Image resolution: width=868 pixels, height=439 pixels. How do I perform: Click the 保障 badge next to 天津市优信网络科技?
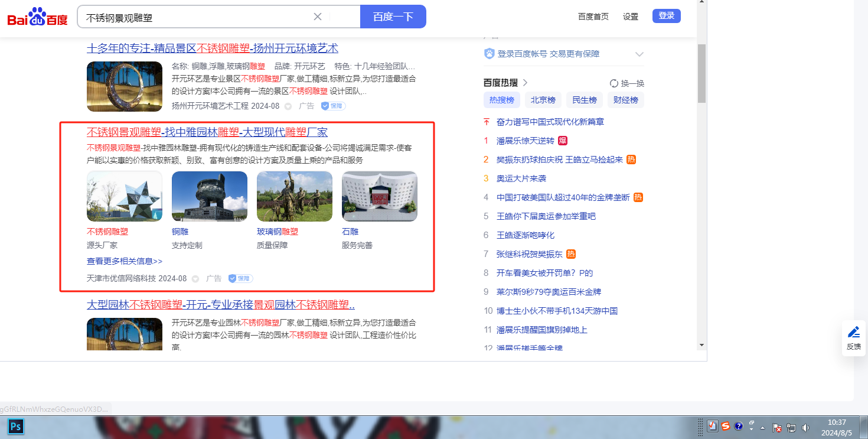(240, 279)
